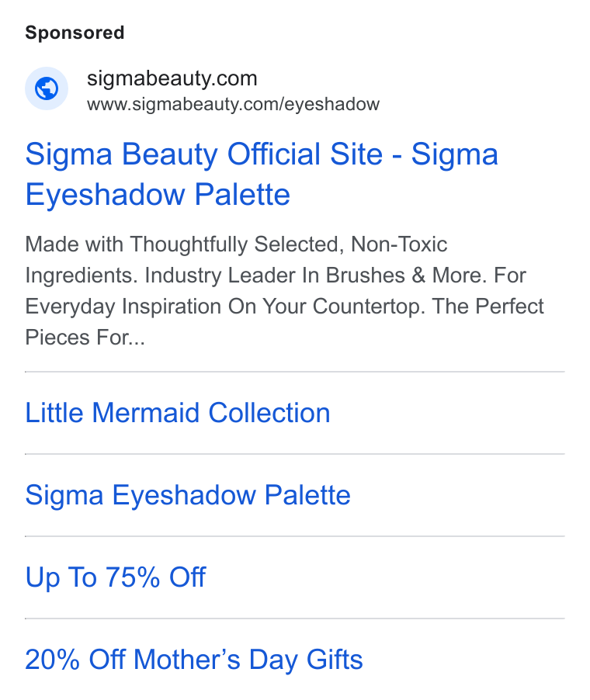
Task: Click the Sponsored label
Action: pos(75,33)
